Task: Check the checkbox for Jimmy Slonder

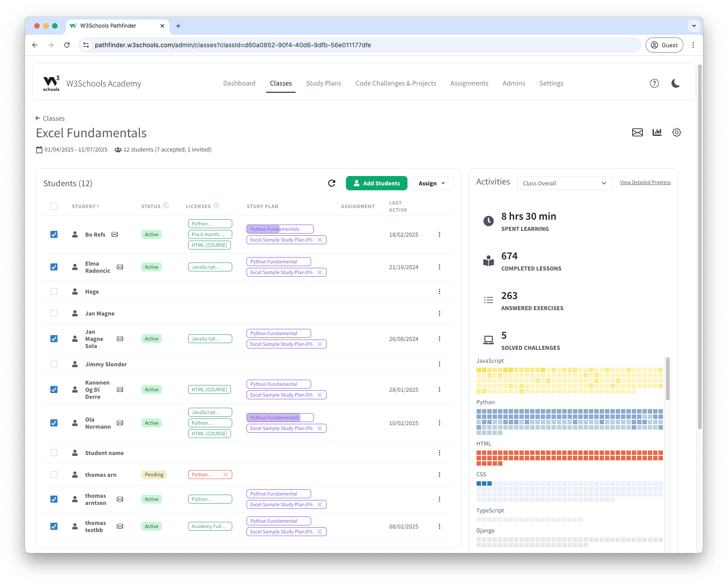Action: pyautogui.click(x=54, y=364)
